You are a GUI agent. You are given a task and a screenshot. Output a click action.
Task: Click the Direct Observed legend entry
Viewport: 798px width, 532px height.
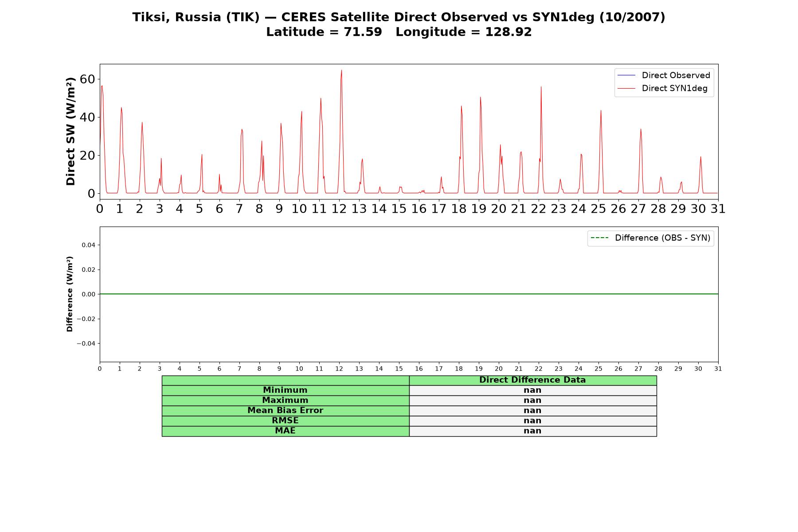(664, 75)
